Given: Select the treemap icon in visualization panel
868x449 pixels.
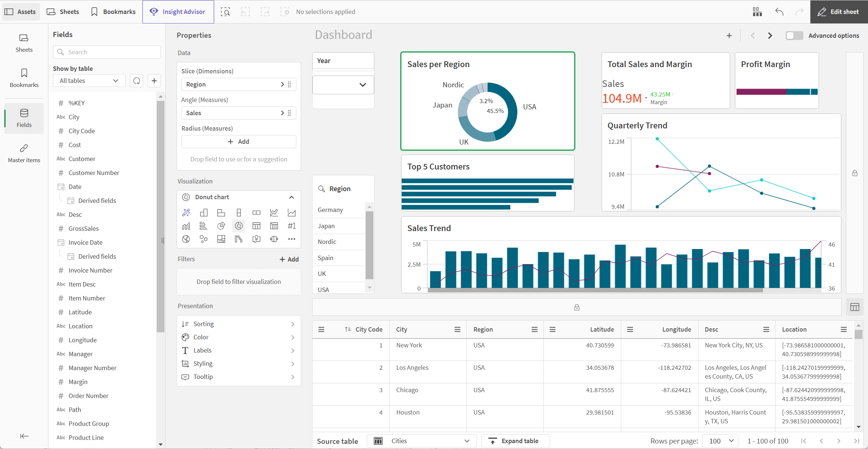Looking at the screenshot, I should (221, 239).
